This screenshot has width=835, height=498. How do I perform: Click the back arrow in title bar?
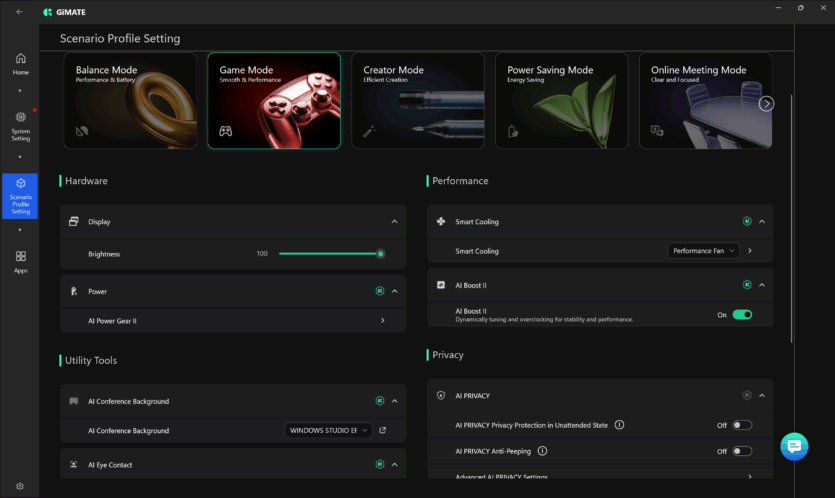19,12
